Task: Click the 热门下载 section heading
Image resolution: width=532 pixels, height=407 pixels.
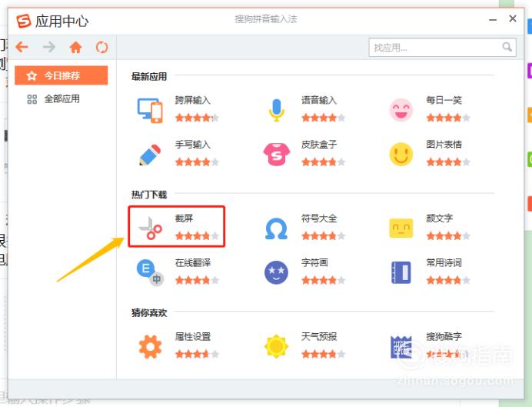Action: pyautogui.click(x=149, y=195)
